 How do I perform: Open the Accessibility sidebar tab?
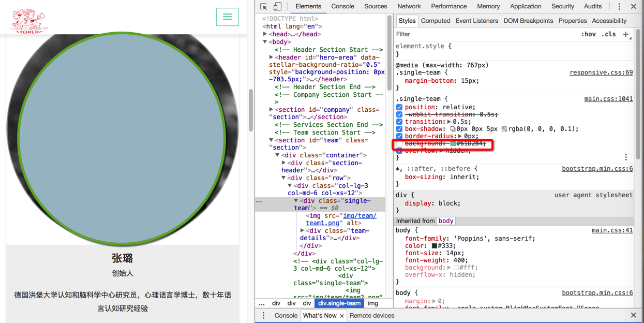pyautogui.click(x=609, y=21)
